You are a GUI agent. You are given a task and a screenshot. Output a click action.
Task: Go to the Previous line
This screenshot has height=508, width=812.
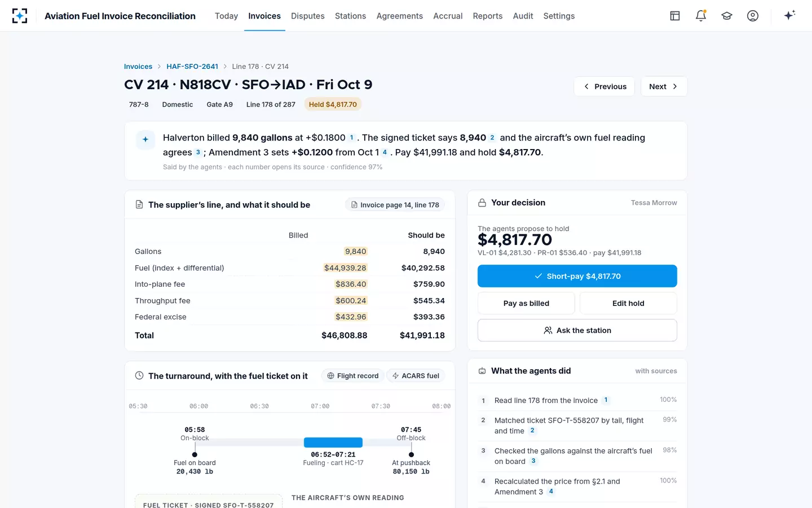click(604, 86)
